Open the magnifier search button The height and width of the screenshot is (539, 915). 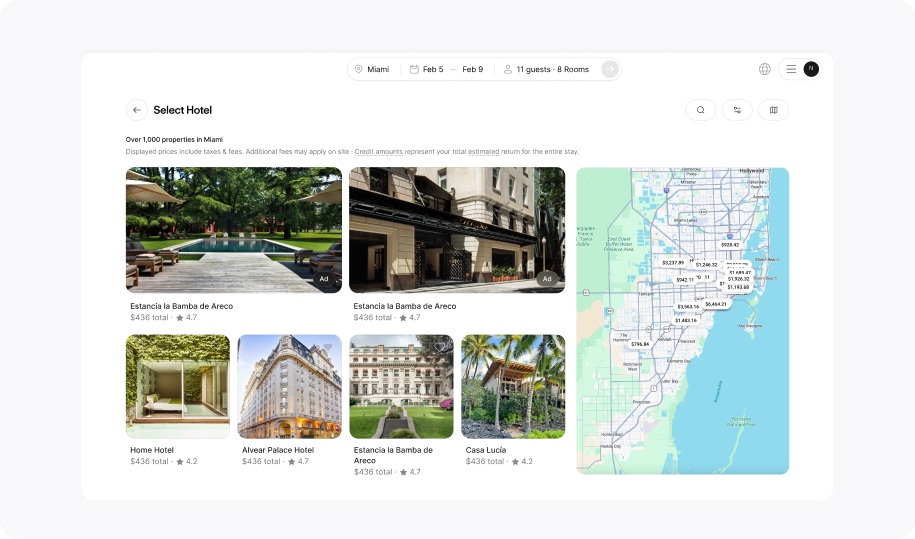700,110
